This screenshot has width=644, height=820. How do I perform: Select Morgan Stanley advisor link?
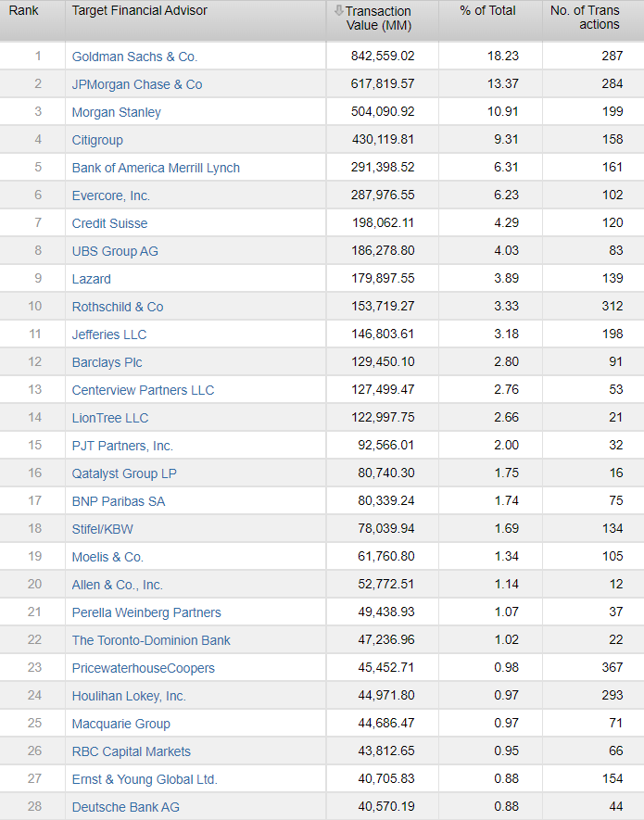click(117, 112)
